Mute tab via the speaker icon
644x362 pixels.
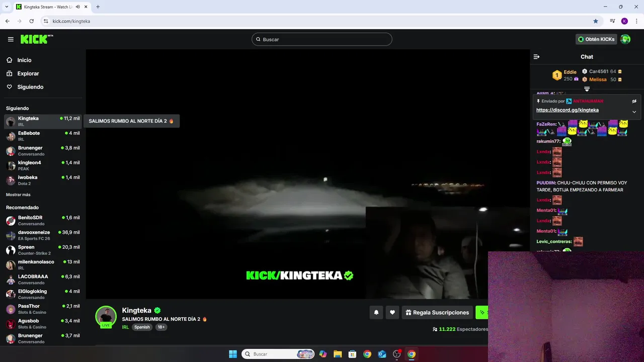(78, 7)
